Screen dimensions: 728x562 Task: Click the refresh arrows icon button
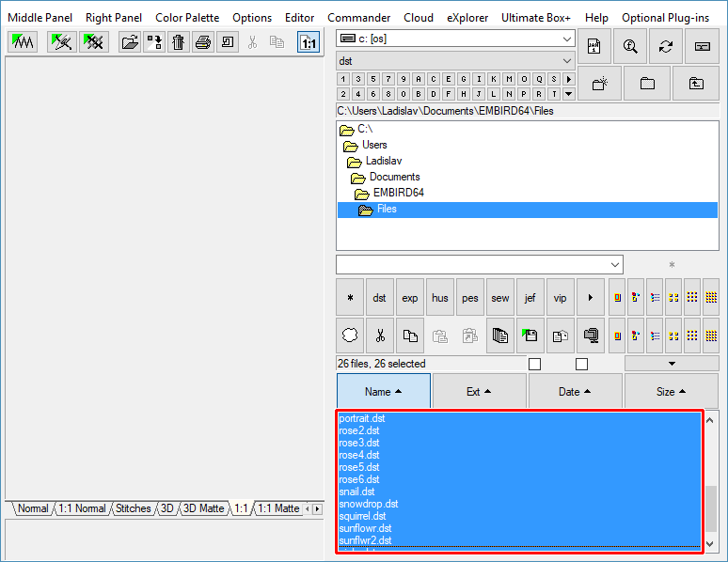(666, 46)
